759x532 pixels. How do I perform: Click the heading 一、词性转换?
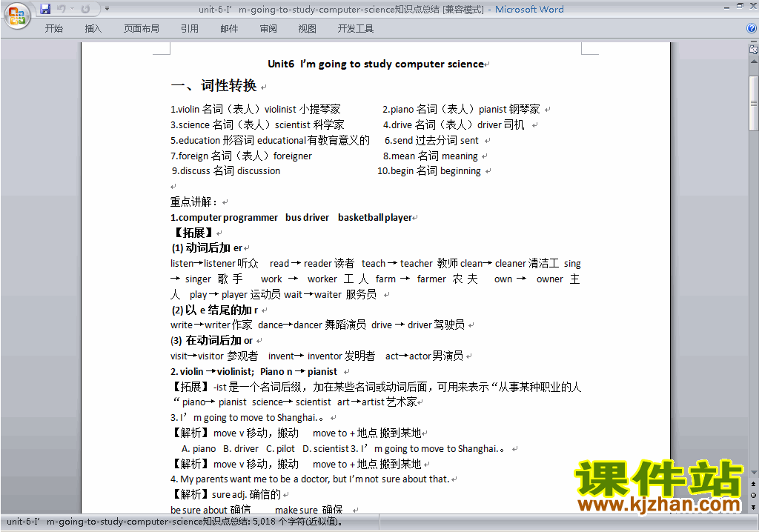click(213, 86)
